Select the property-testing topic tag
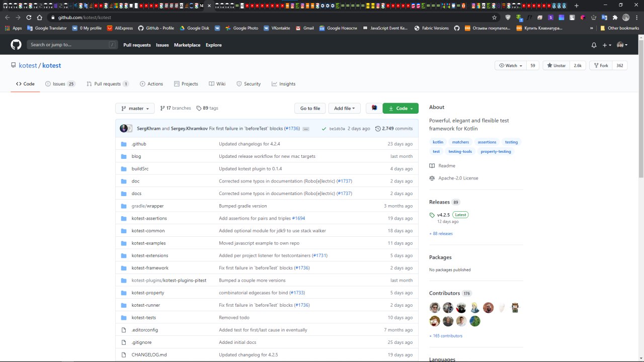The height and width of the screenshot is (362, 644). 496,151
